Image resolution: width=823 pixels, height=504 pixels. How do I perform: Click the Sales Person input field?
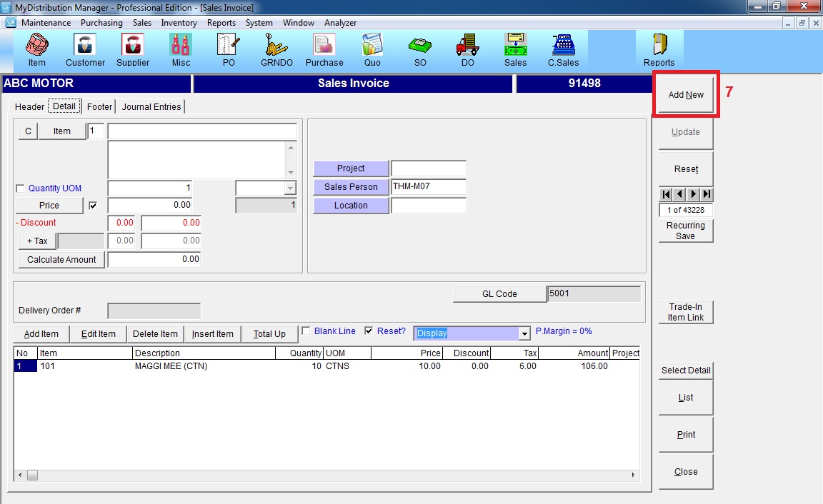tap(429, 187)
